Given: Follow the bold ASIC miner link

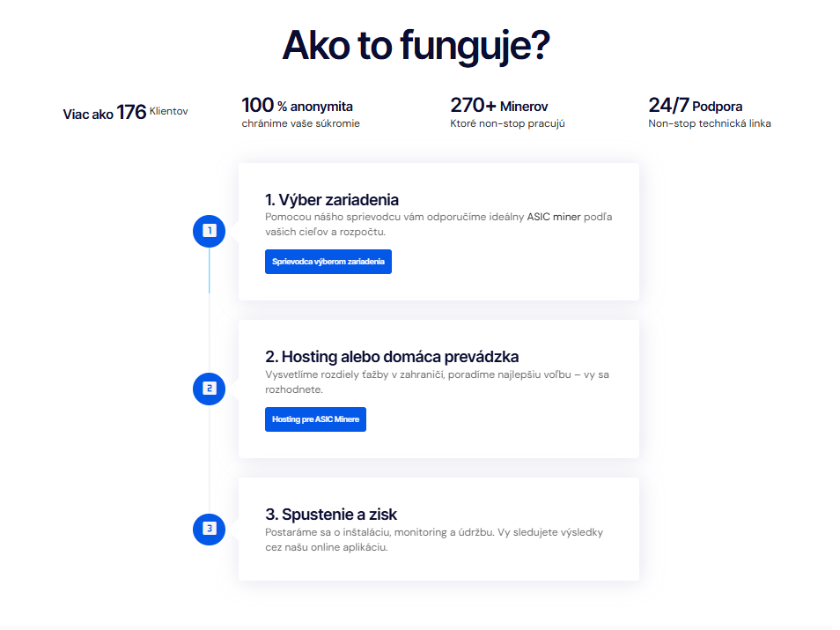Looking at the screenshot, I should pos(554,217).
